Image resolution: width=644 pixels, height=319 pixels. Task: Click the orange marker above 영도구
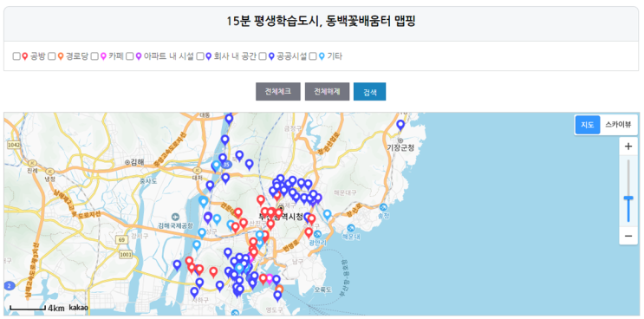coord(279,289)
